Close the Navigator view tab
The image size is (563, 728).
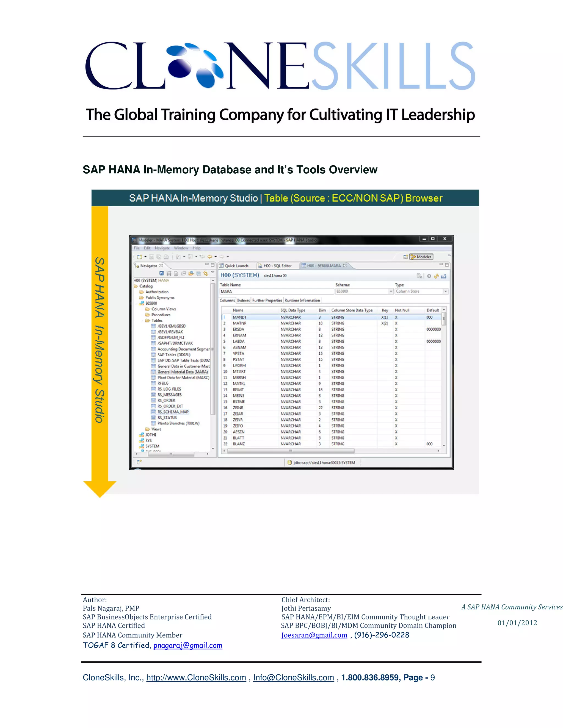[x=161, y=266]
